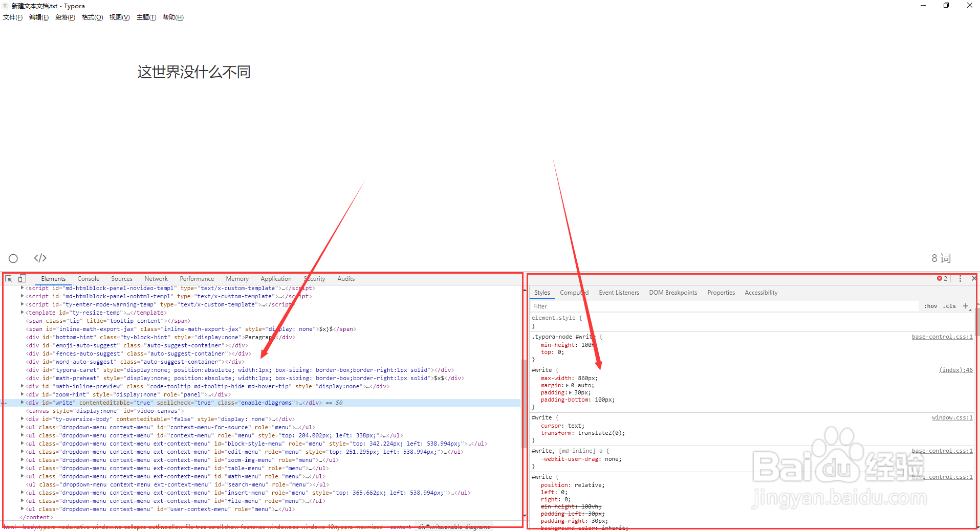
Task: Expand div zoom-hint node
Action: click(22, 394)
